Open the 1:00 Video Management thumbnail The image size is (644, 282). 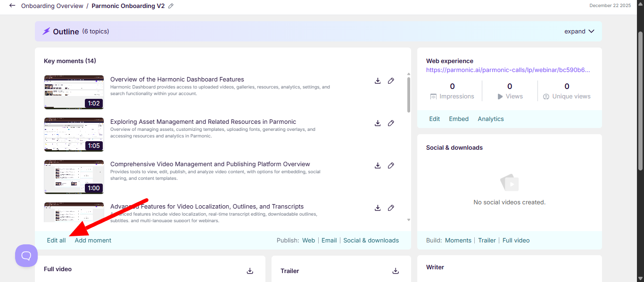(74, 177)
